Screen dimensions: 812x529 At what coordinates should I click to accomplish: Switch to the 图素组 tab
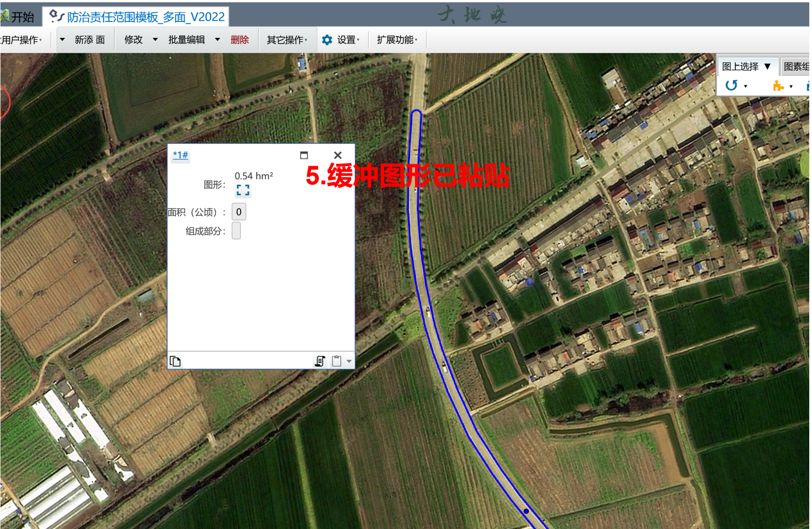pos(796,67)
